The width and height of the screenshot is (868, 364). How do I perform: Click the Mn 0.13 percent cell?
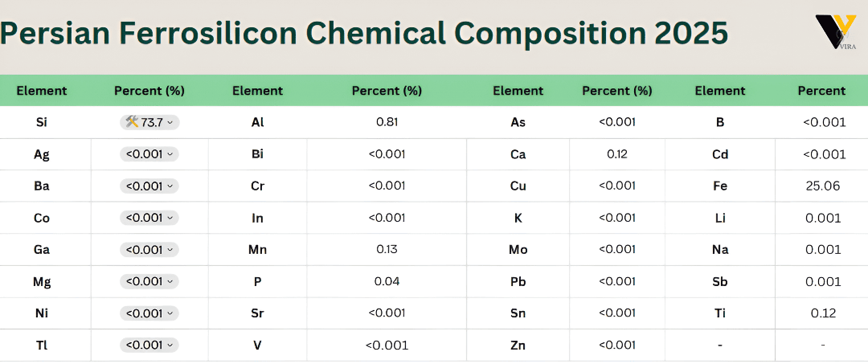[387, 249]
